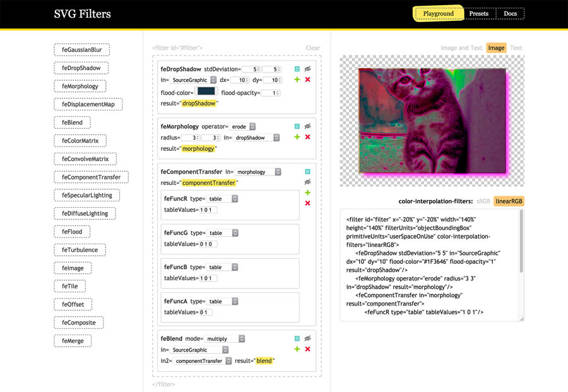The height and width of the screenshot is (392, 568).
Task: Add feColorMatrix primitive
Action: click(80, 141)
